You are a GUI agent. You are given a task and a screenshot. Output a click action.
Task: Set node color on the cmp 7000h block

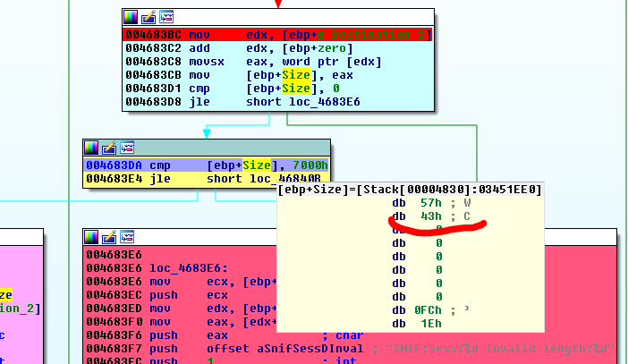92,148
